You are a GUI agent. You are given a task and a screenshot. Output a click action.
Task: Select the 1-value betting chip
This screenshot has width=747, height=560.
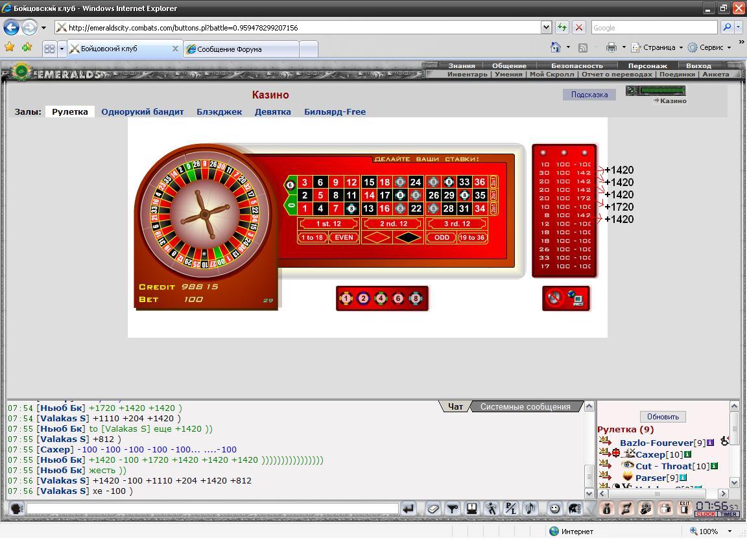(346, 299)
